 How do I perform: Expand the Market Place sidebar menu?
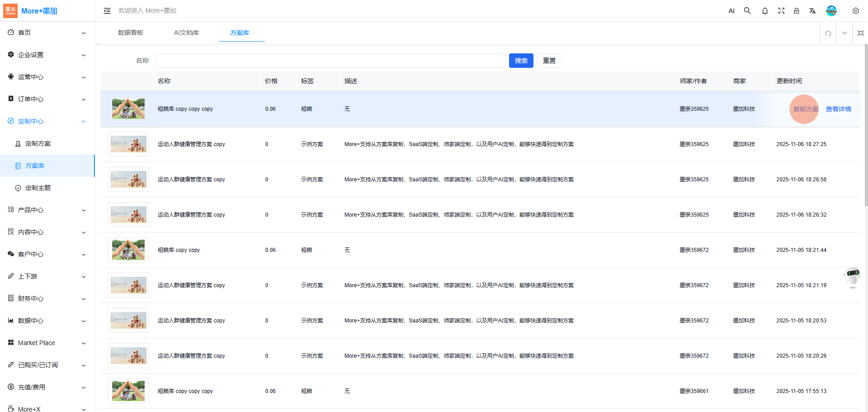coord(47,343)
